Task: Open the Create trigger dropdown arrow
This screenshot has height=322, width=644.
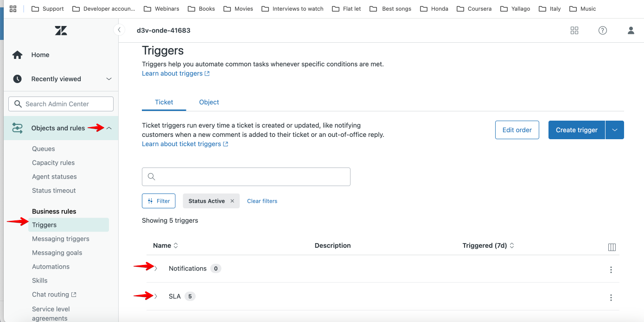Action: (x=615, y=130)
